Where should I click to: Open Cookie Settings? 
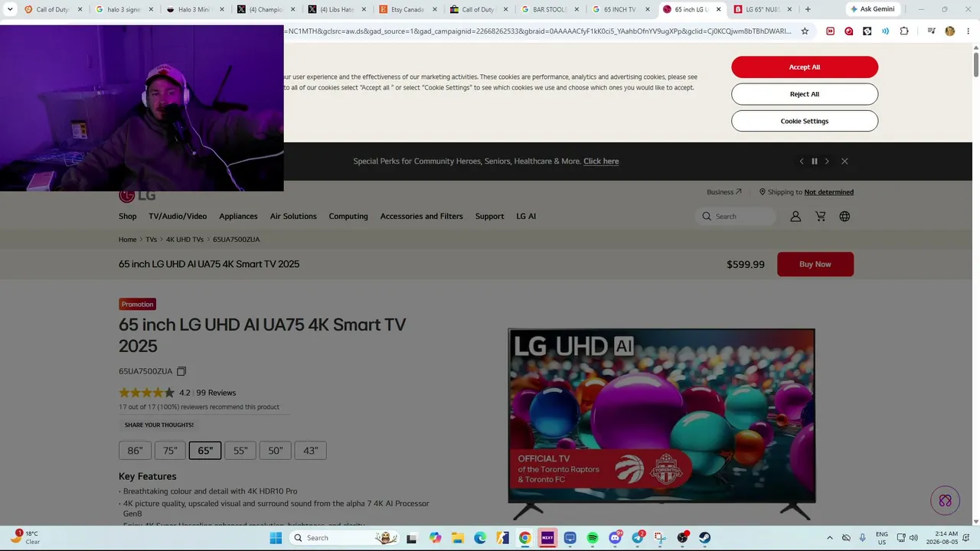click(805, 121)
